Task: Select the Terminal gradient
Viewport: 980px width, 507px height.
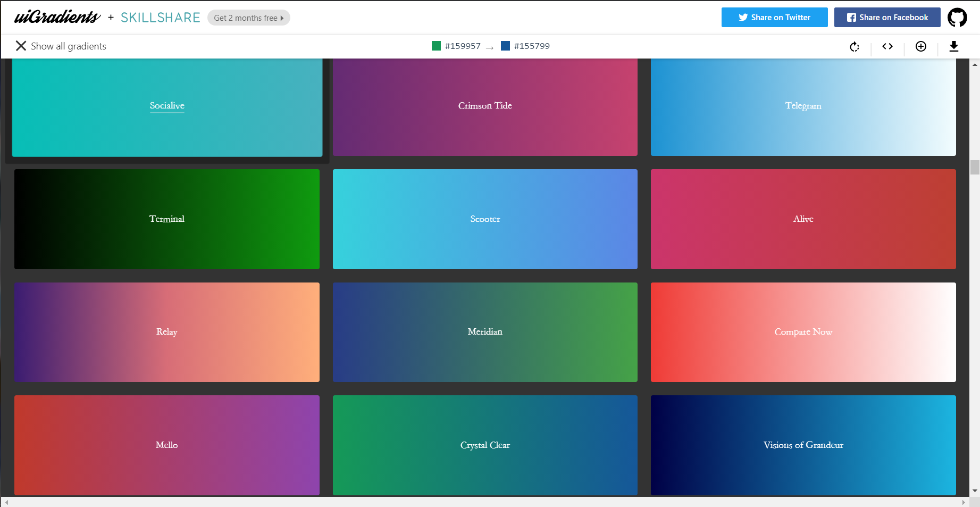Action: pyautogui.click(x=167, y=219)
